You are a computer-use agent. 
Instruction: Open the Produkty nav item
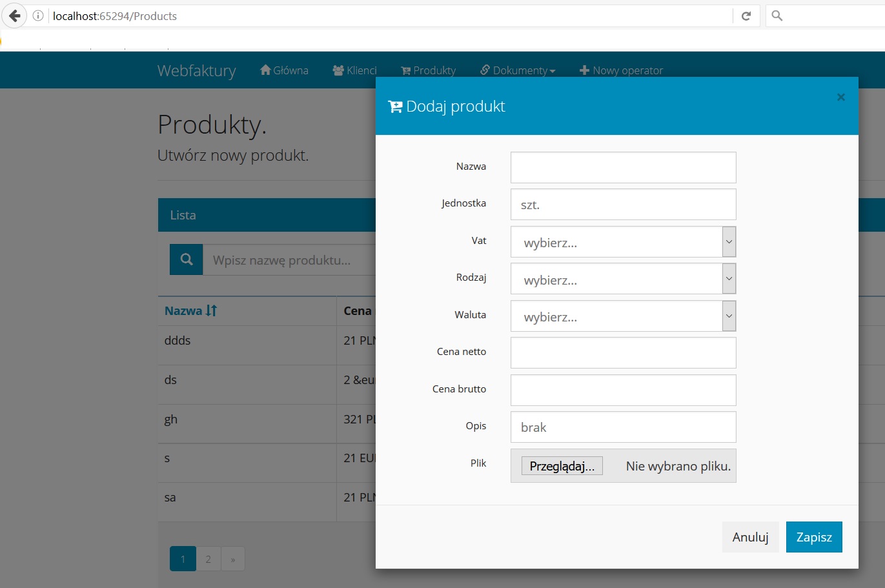pos(428,70)
